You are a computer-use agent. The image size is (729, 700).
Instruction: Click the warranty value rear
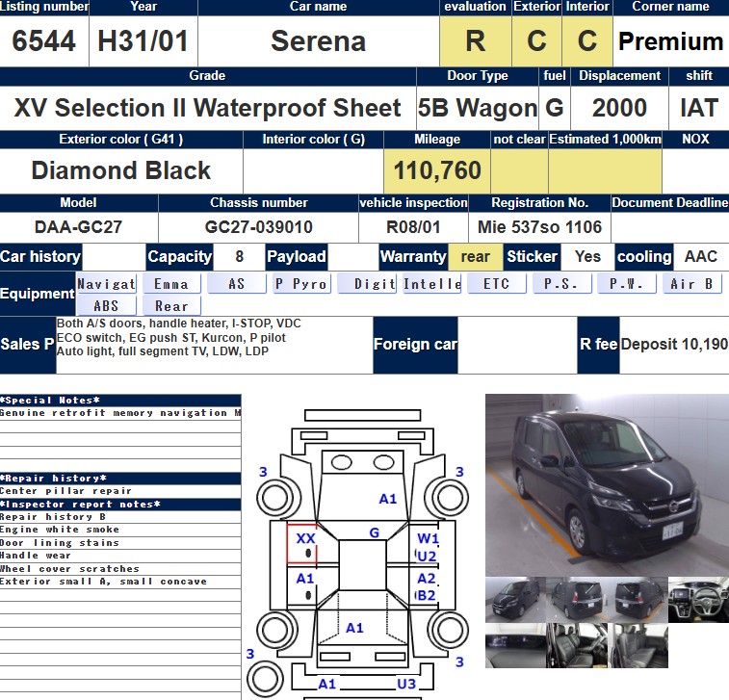[x=475, y=256]
